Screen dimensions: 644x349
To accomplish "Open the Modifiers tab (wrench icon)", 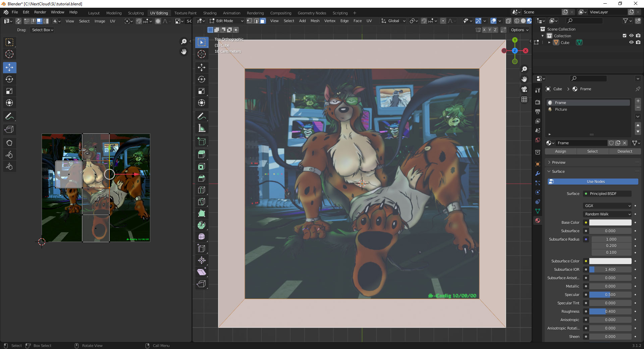I will tap(538, 173).
